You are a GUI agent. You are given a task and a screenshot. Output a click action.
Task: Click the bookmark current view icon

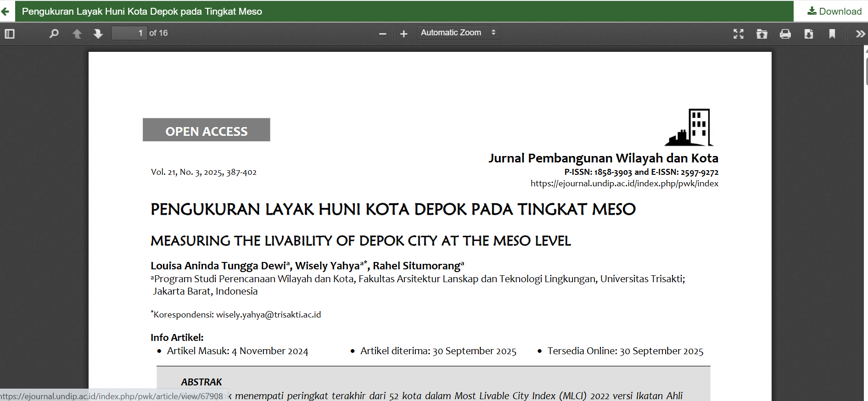pyautogui.click(x=832, y=33)
